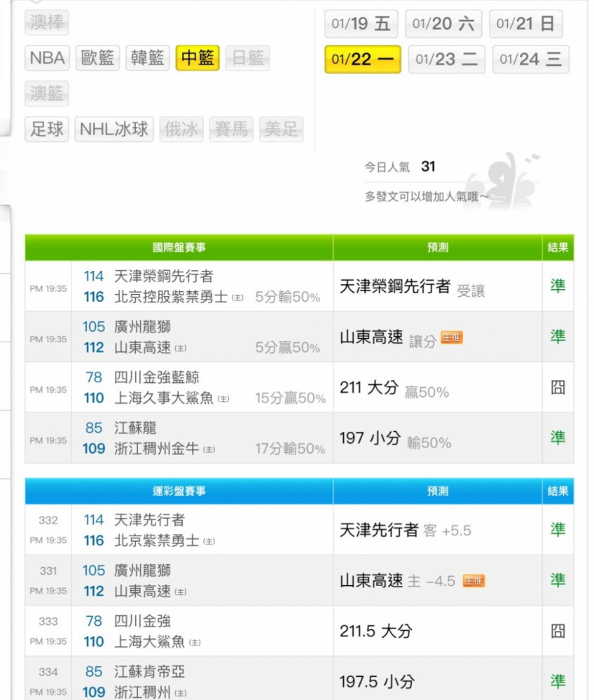Click 多發文可以增加人氣哦 message
Screen dimensions: 594x700
pos(427,197)
